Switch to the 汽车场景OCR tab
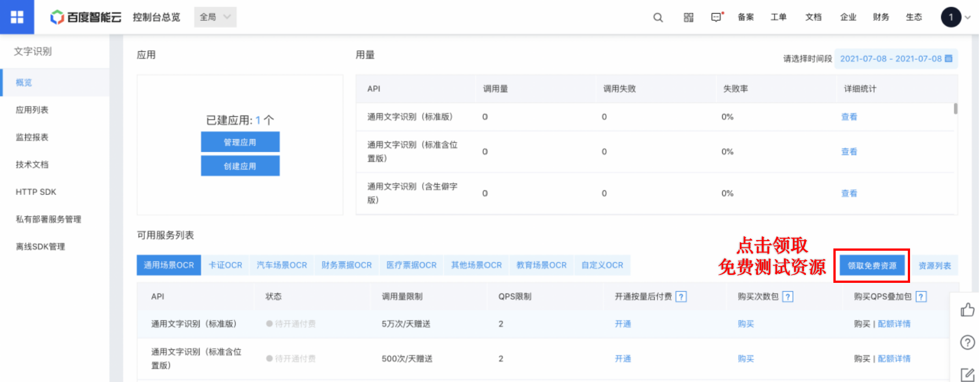This screenshot has width=980, height=382. [282, 265]
